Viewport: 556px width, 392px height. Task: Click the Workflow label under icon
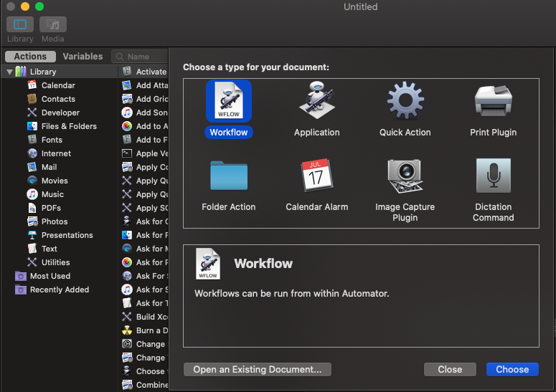229,133
